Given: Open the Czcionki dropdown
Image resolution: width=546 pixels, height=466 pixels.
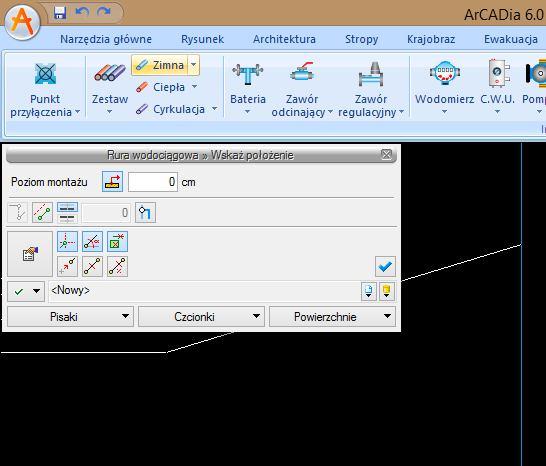Looking at the screenshot, I should [201, 317].
